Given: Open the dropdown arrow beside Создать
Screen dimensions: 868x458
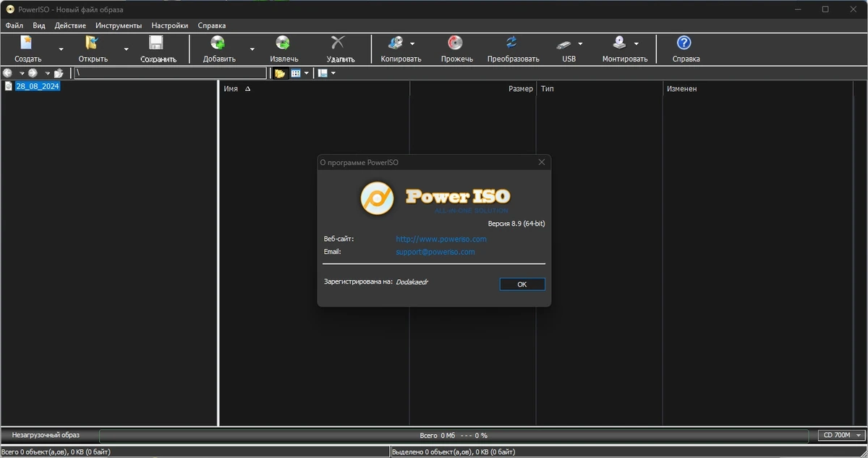Looking at the screenshot, I should 61,49.
